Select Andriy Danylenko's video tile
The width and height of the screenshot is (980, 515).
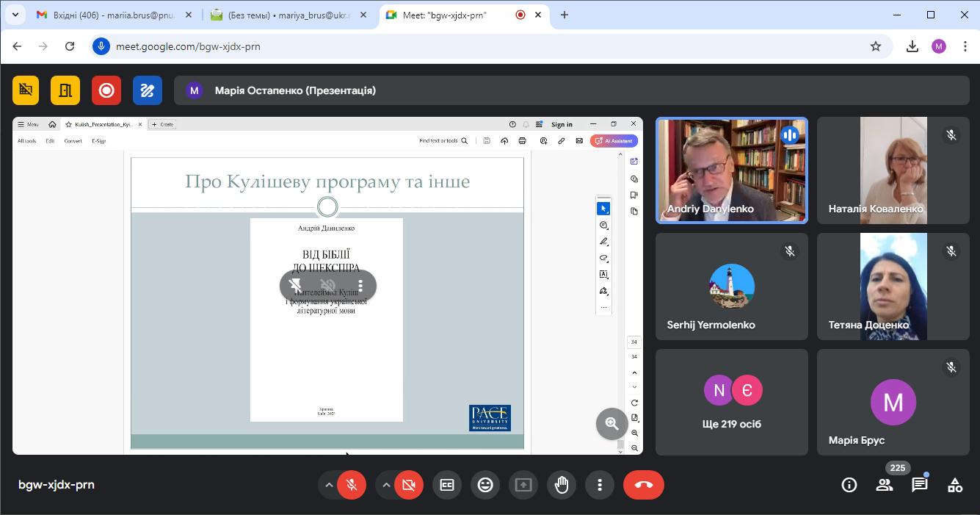(x=732, y=170)
